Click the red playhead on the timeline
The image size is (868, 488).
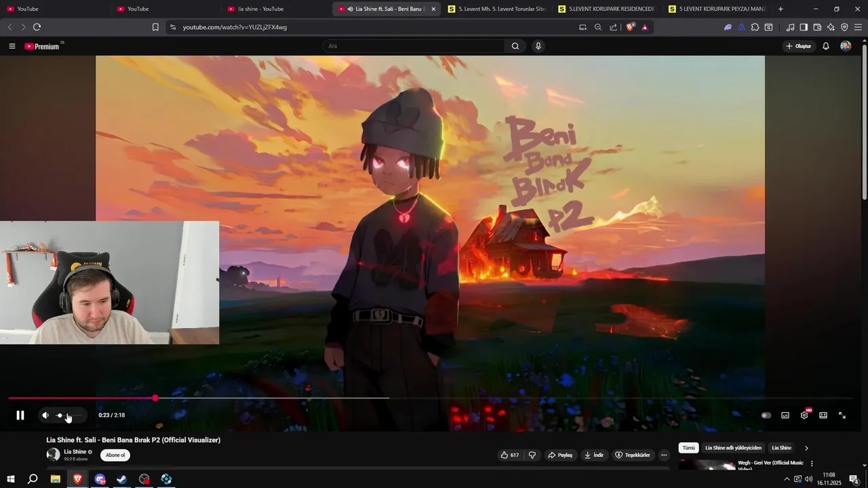click(155, 398)
